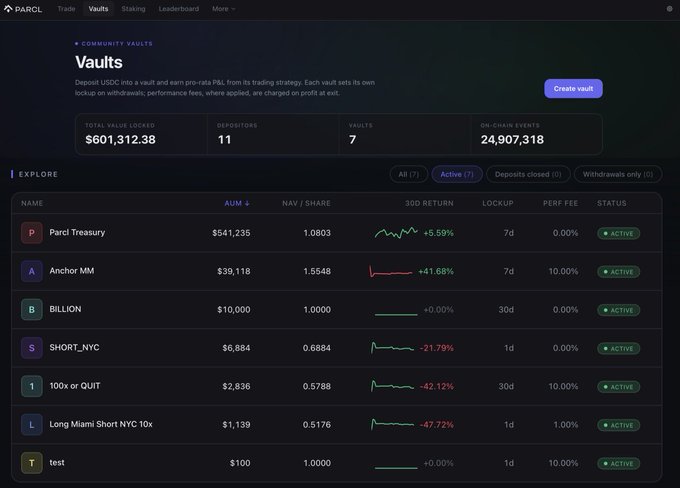680x488 pixels.
Task: Click the 100x or QUIT sparkline
Action: 392,386
